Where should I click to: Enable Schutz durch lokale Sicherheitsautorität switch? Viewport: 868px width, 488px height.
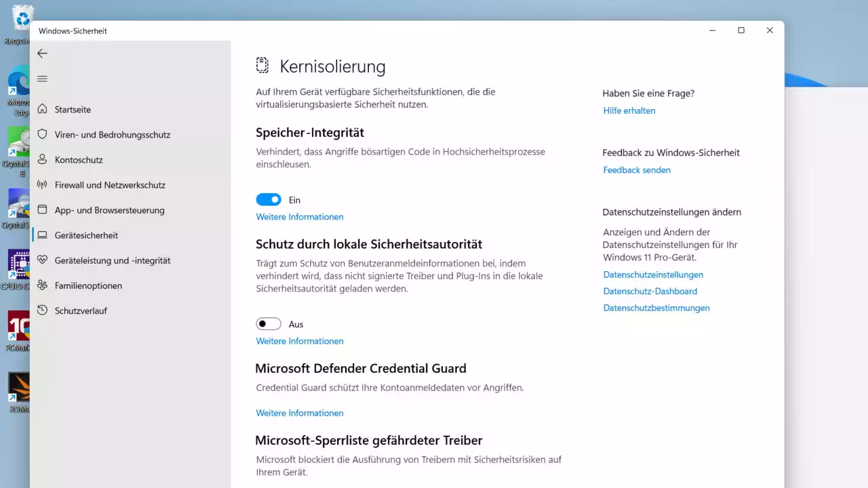[269, 324]
